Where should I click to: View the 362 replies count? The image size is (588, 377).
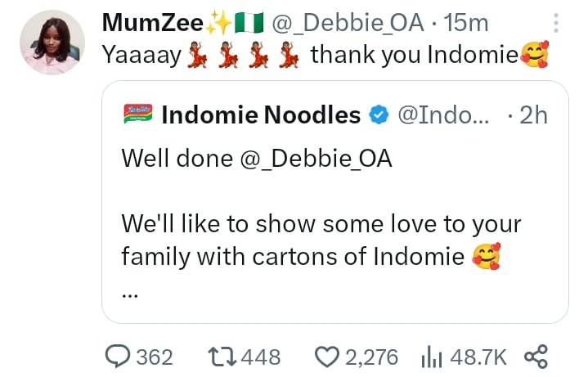[154, 357]
